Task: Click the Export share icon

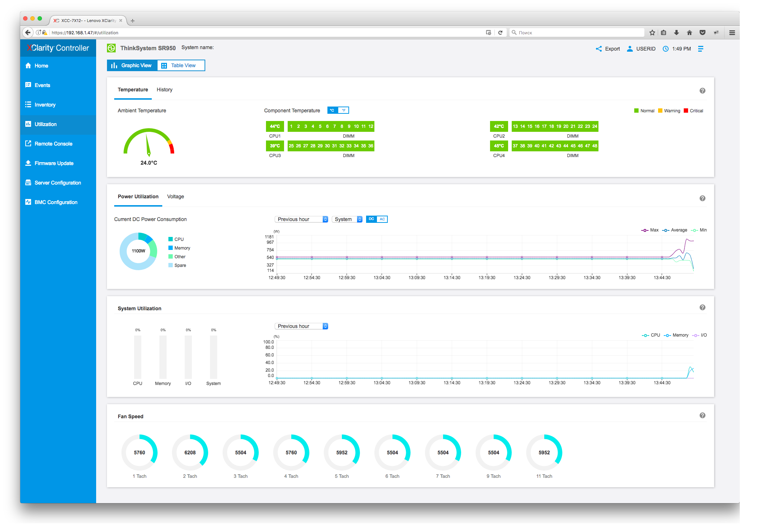Action: [599, 49]
